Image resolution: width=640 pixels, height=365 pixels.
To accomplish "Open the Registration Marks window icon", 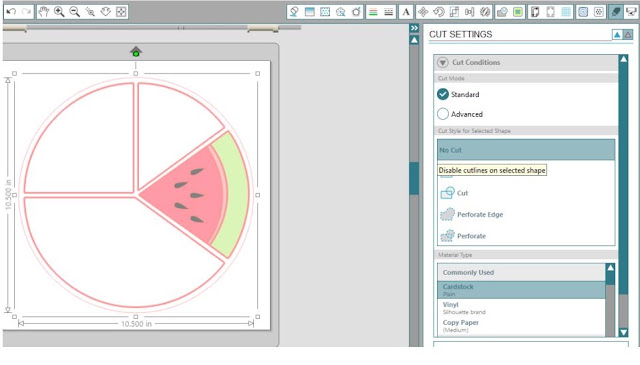I will 551,12.
